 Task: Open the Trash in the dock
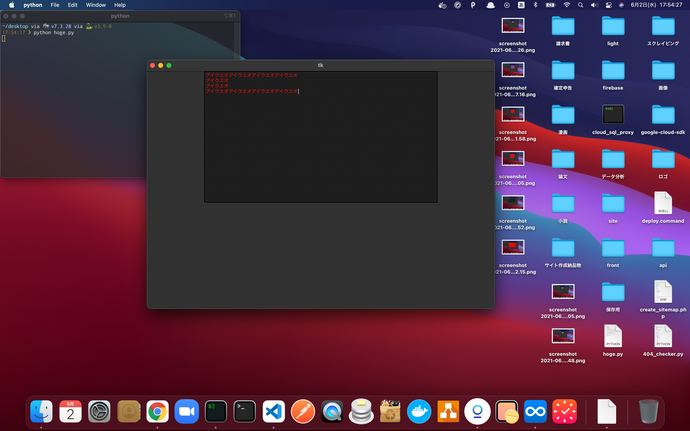point(648,410)
